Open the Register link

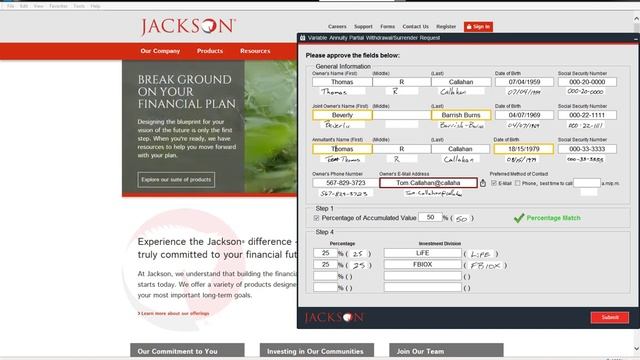click(446, 27)
